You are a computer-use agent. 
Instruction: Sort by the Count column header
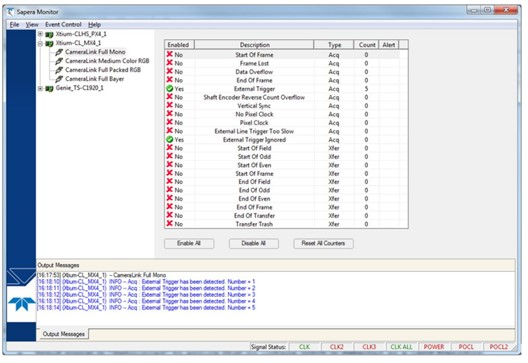click(366, 45)
